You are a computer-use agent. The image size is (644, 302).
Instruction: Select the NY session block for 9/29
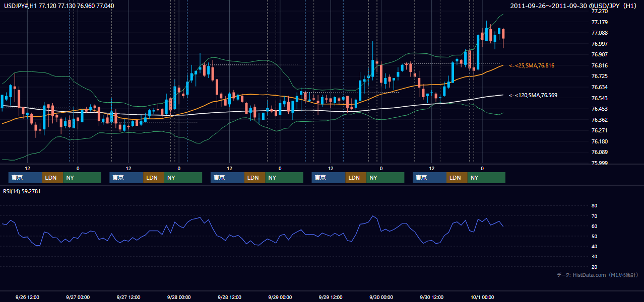385,178
